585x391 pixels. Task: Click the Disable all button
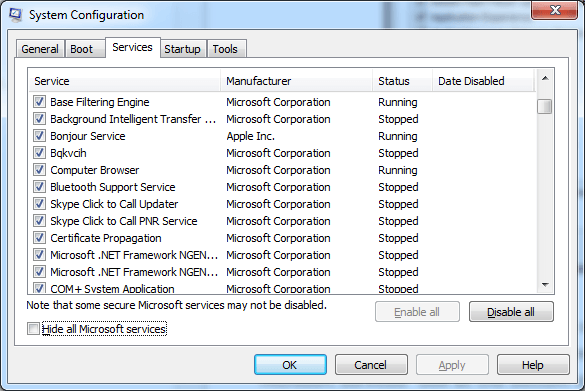pyautogui.click(x=511, y=312)
